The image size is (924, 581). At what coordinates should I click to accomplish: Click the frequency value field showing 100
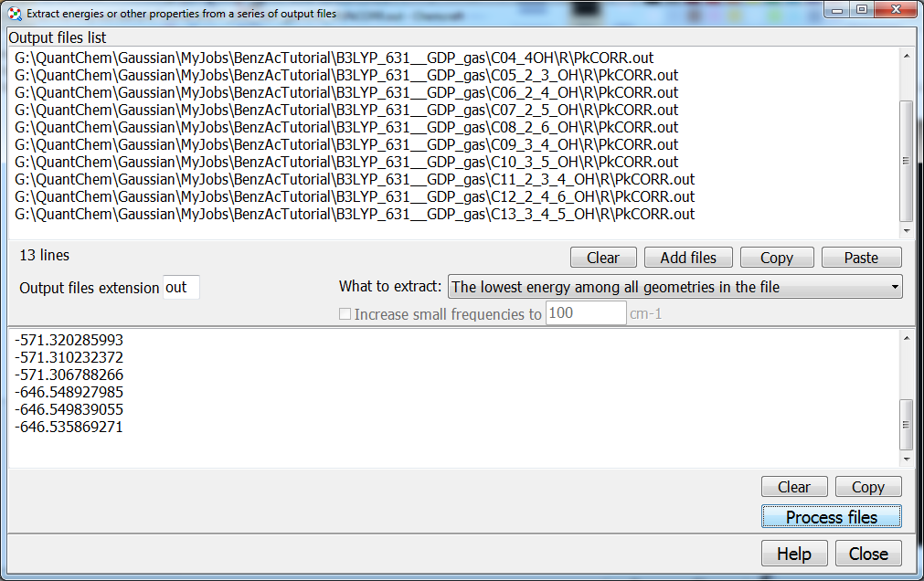pos(585,314)
